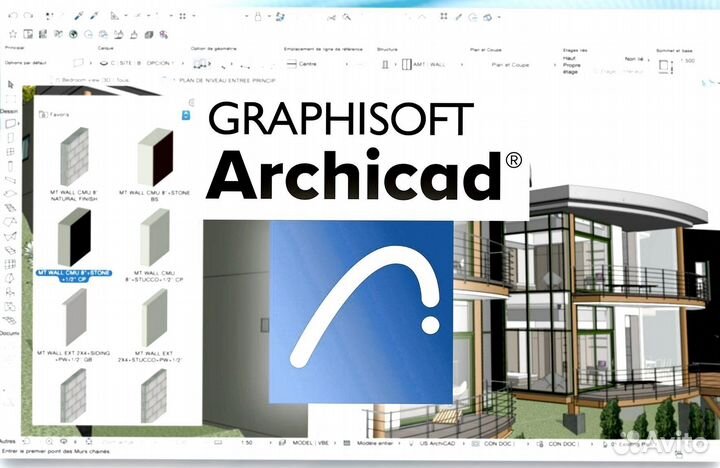The height and width of the screenshot is (468, 720).
Task: Click the Options par défaut label
Action: pos(26,62)
